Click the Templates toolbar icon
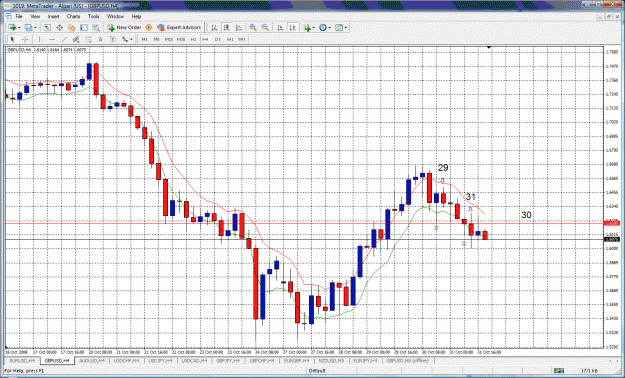This screenshot has height=378, width=625. [339, 28]
